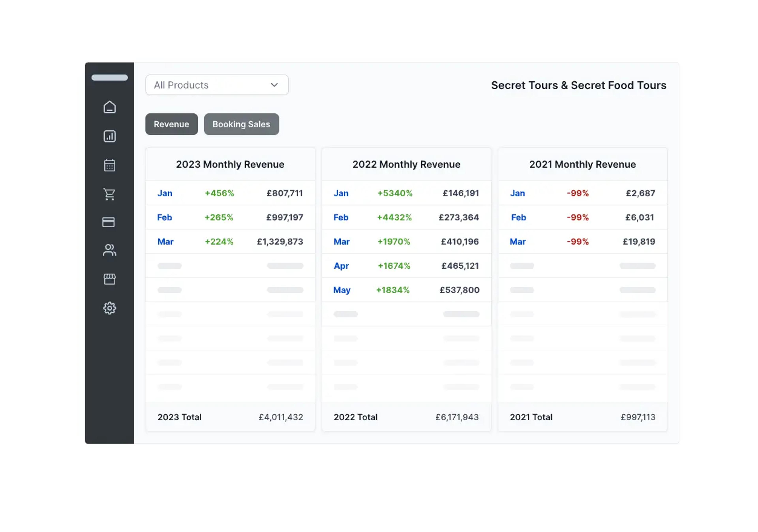Open the credit card payments icon
This screenshot has width=758, height=532.
click(109, 222)
